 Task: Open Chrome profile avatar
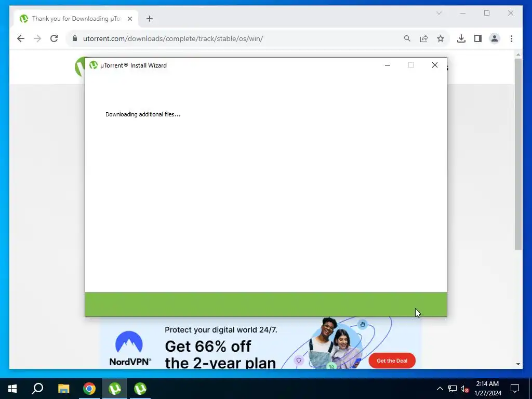click(495, 38)
